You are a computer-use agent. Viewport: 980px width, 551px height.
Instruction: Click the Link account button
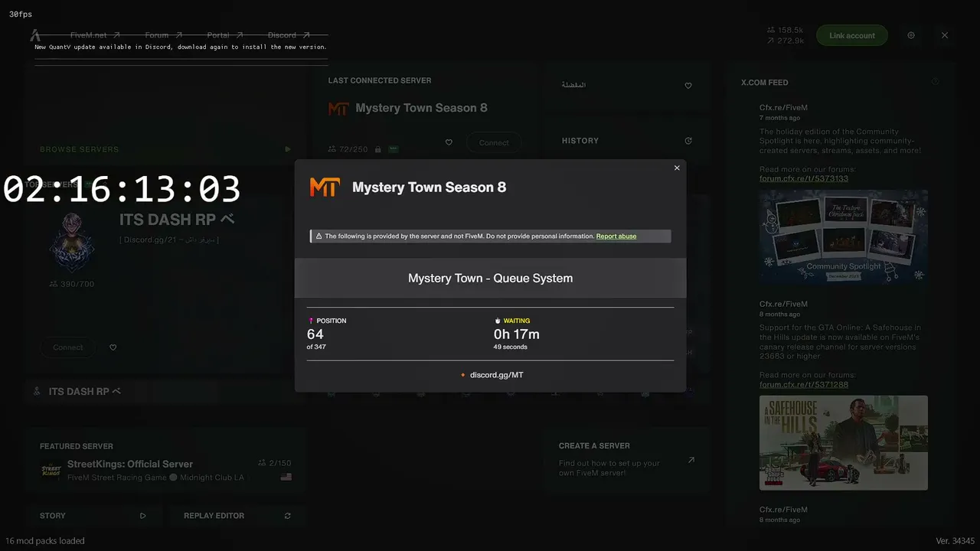tap(852, 35)
